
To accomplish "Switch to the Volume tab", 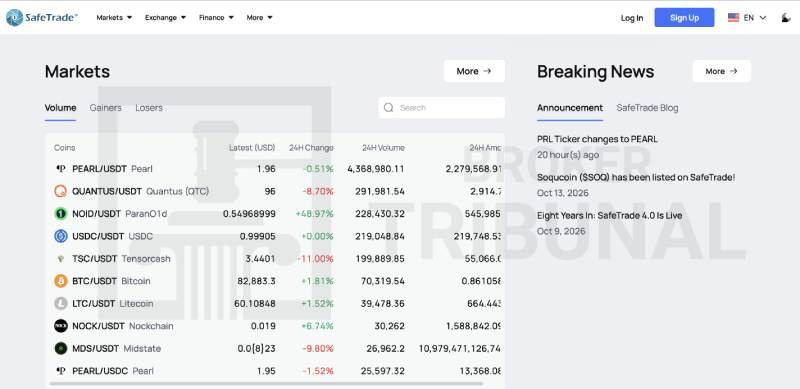I will pyautogui.click(x=60, y=108).
